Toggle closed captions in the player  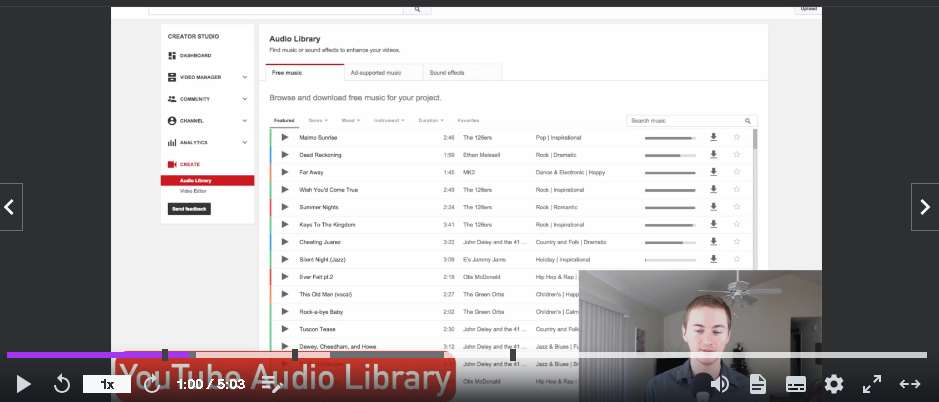796,384
